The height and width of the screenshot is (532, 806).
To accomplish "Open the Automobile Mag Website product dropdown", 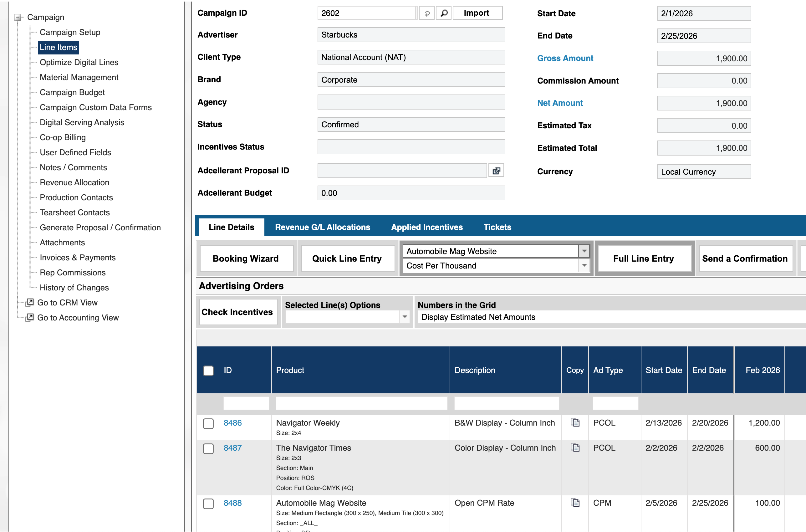I will [584, 251].
